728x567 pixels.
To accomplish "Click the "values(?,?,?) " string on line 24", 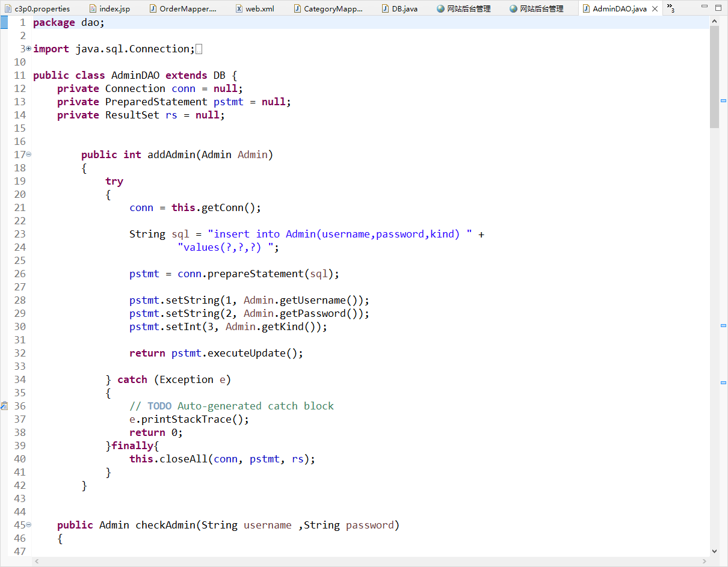I will (x=226, y=247).
